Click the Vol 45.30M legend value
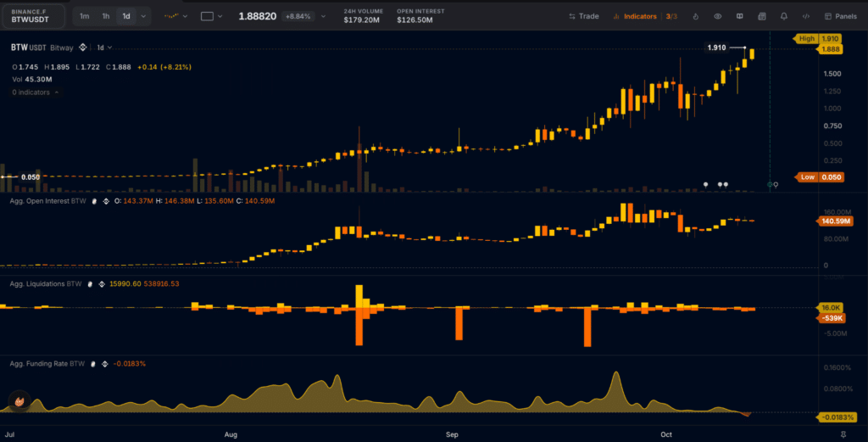 32,79
